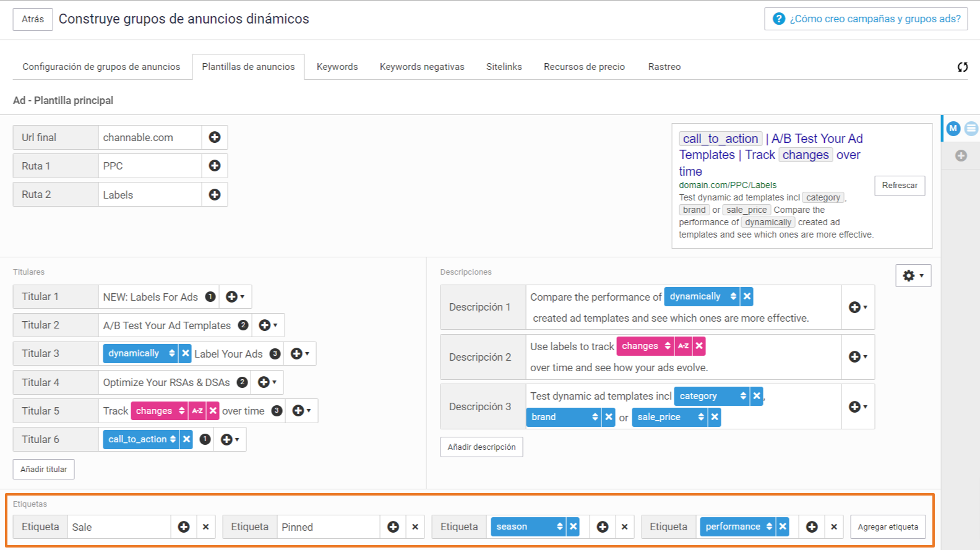Click the refresh arrows icon beside tabs

tap(963, 67)
